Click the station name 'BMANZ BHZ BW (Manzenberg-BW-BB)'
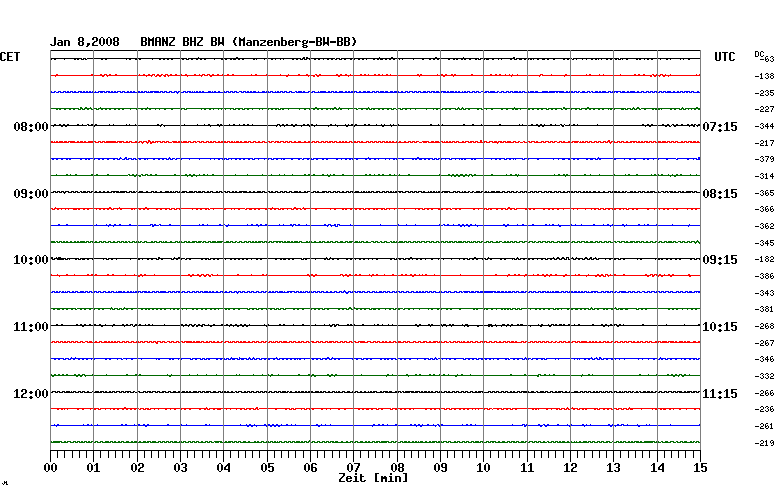The height and width of the screenshot is (494, 780). 249,42
